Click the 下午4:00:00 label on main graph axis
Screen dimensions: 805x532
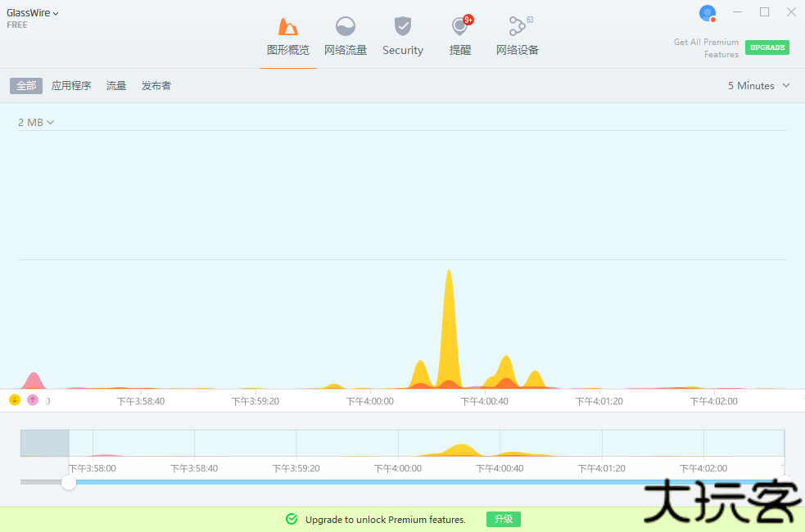(369, 401)
